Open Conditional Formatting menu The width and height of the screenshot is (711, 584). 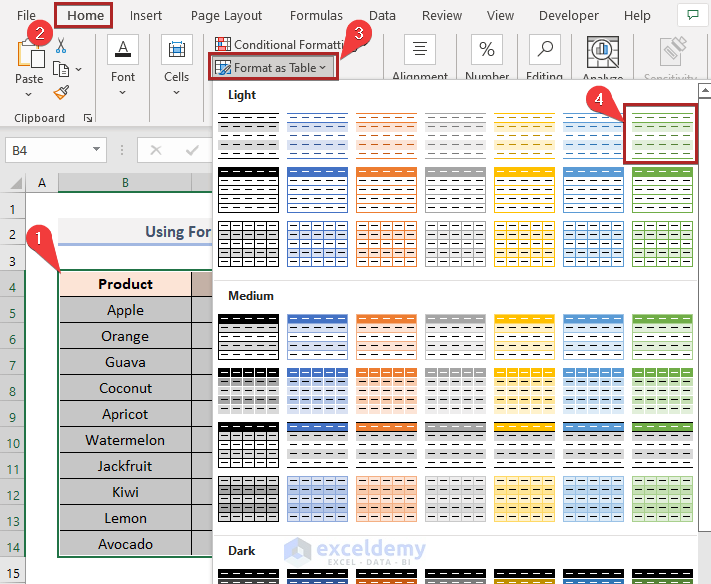pyautogui.click(x=270, y=45)
